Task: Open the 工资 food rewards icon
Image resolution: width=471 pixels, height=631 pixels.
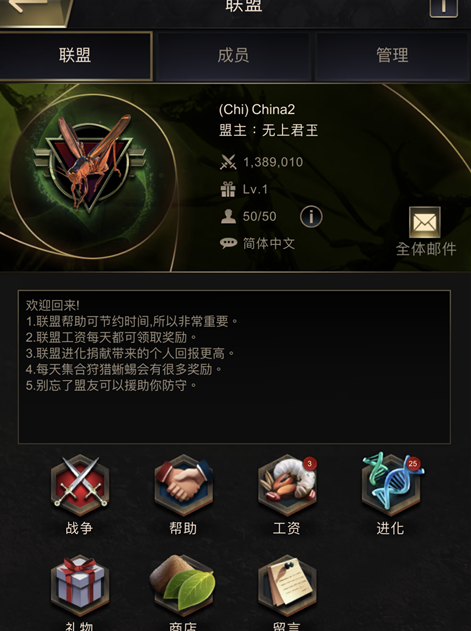Action: coord(287,485)
